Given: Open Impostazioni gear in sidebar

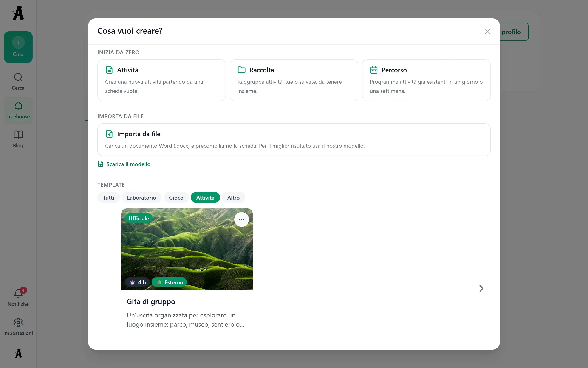Looking at the screenshot, I should coord(18,322).
